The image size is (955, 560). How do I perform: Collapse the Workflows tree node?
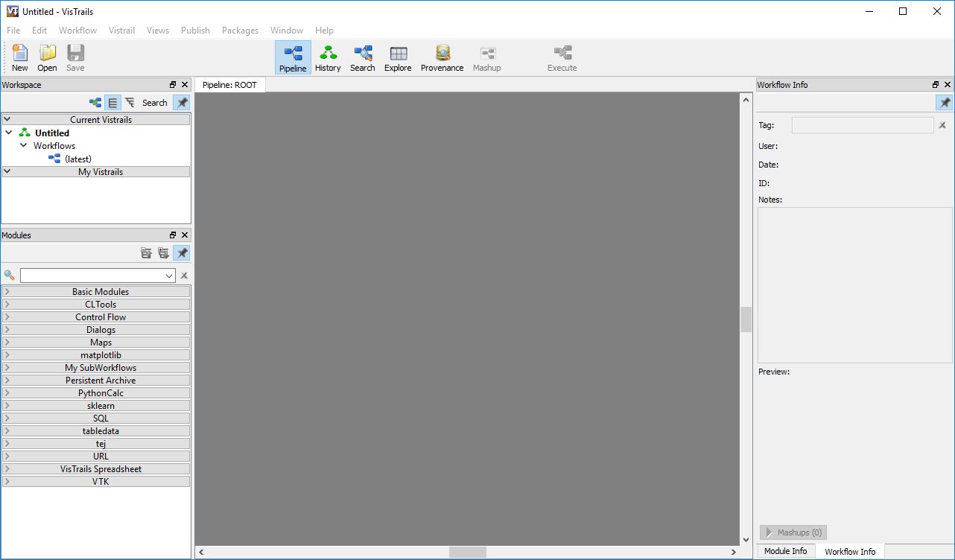pyautogui.click(x=24, y=146)
